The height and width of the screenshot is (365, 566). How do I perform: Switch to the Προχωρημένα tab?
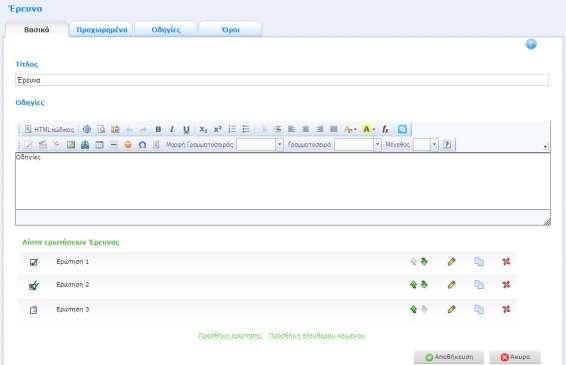pyautogui.click(x=102, y=30)
